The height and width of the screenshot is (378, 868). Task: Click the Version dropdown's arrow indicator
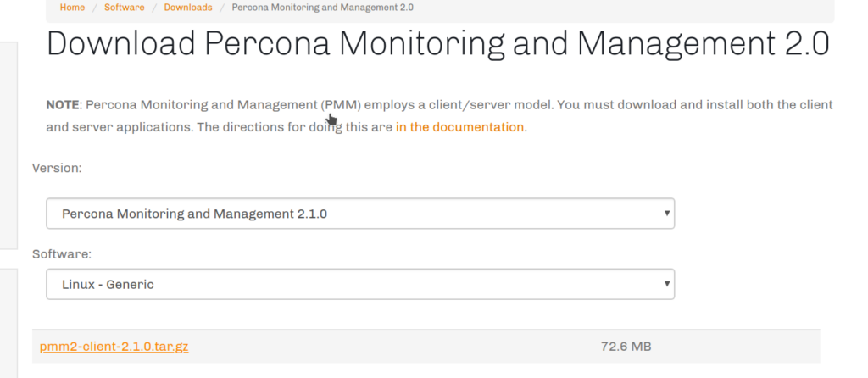tap(668, 214)
